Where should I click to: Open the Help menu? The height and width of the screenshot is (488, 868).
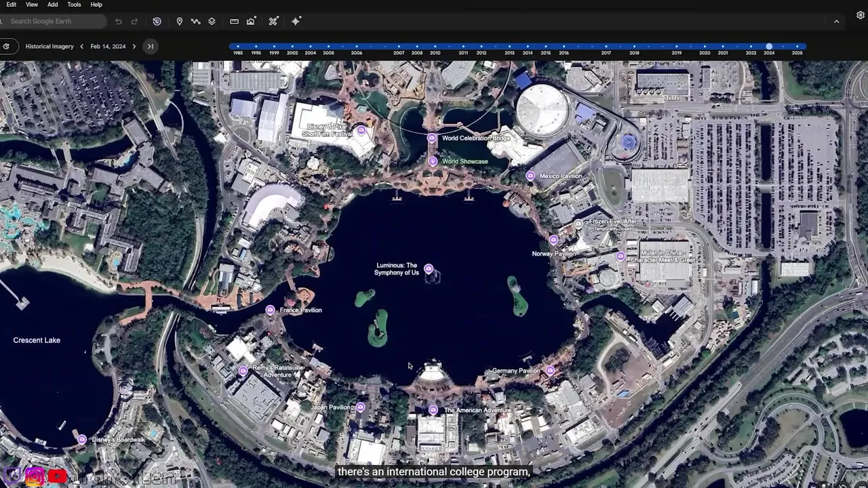click(x=96, y=5)
